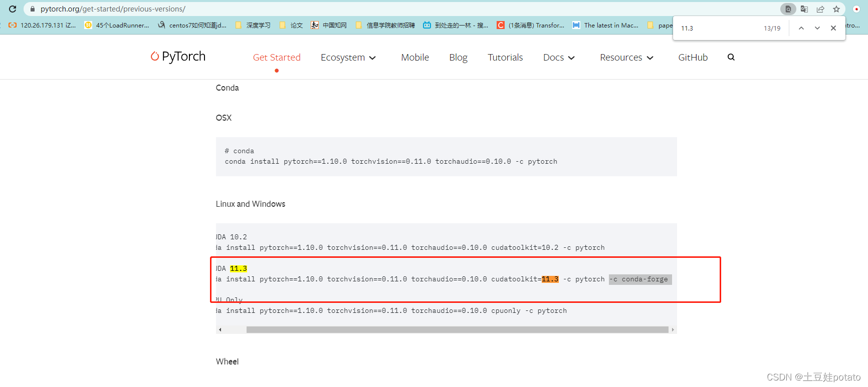Expand the Resources dropdown menu
The width and height of the screenshot is (868, 387).
coord(626,57)
